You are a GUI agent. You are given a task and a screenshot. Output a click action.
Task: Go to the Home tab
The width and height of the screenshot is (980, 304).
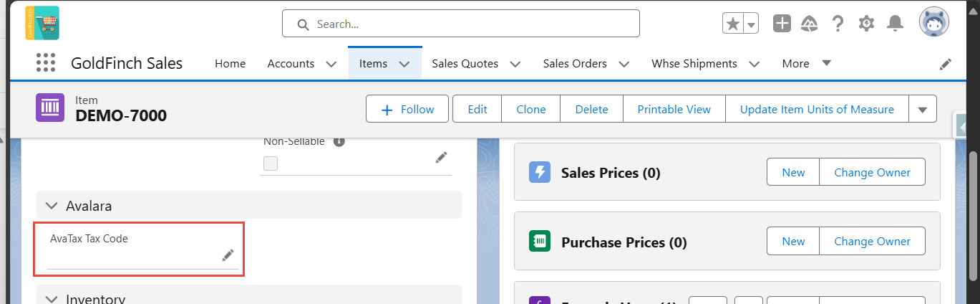click(x=231, y=63)
